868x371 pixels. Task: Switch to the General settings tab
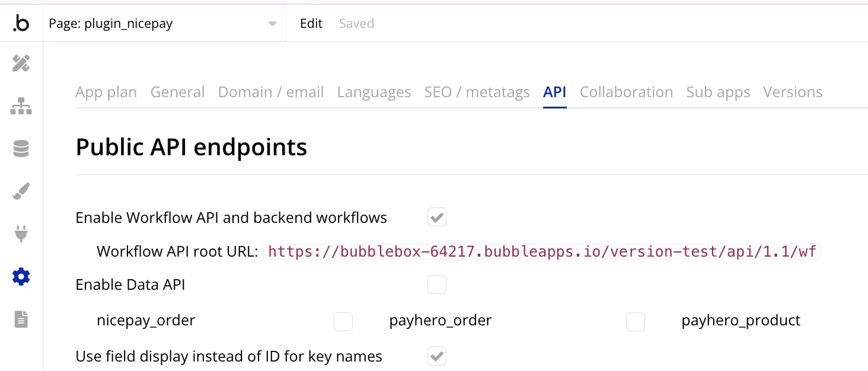click(177, 92)
